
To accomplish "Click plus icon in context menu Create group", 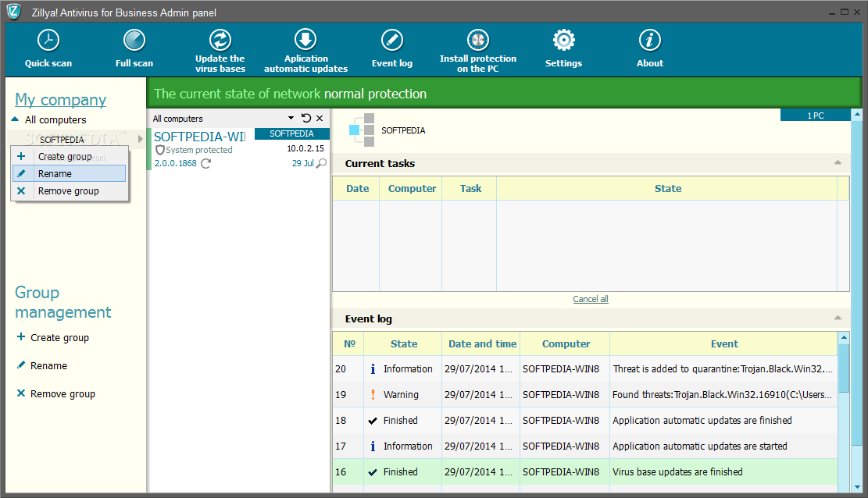I will point(21,157).
